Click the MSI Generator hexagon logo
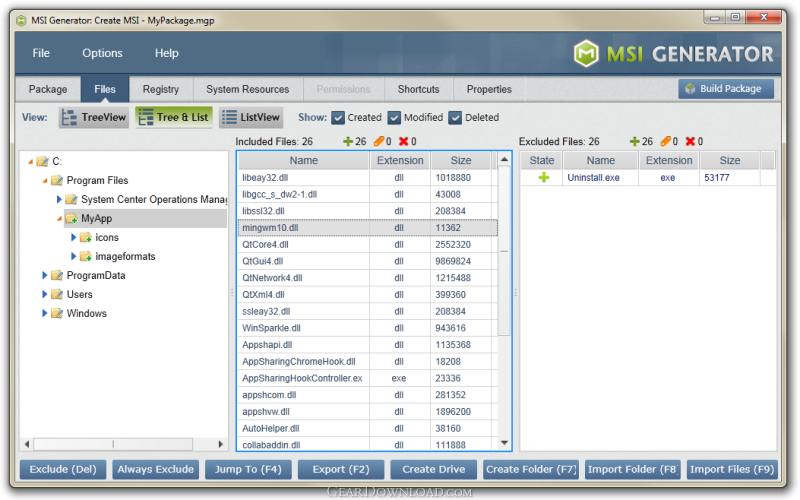This screenshot has width=800, height=500. (x=586, y=53)
